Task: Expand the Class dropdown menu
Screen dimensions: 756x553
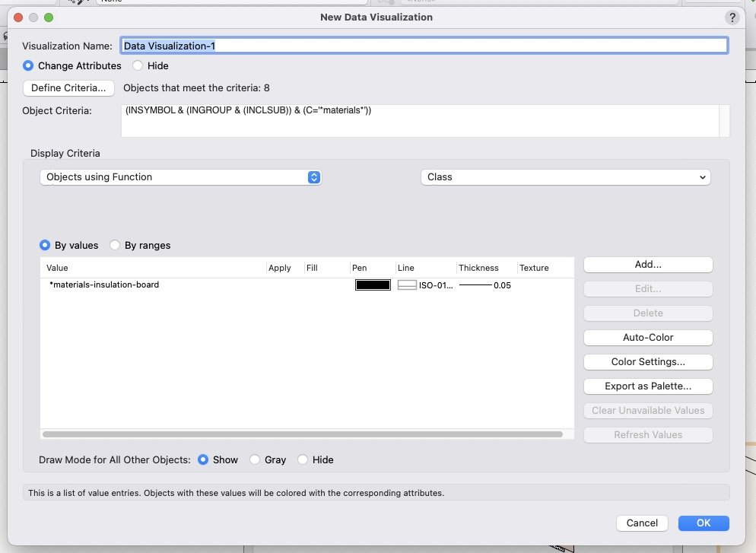Action: [x=565, y=177]
